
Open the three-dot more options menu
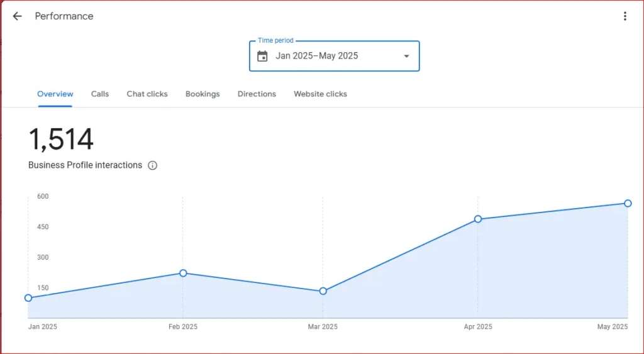point(625,16)
